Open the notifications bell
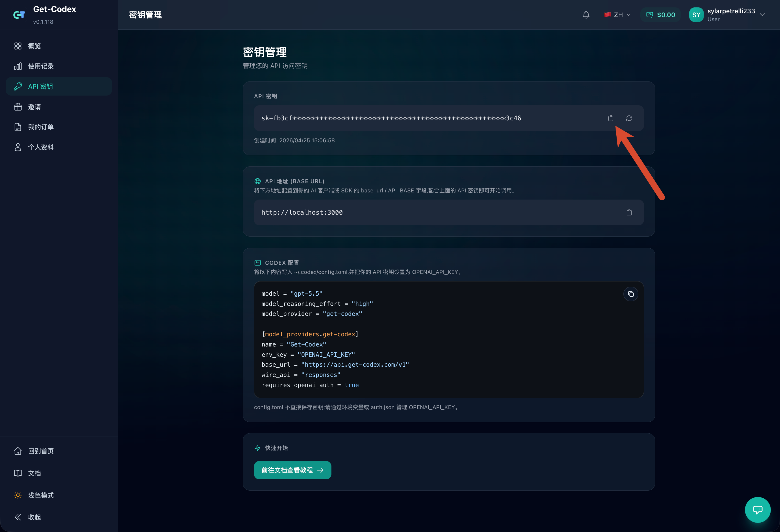780x532 pixels. point(586,15)
